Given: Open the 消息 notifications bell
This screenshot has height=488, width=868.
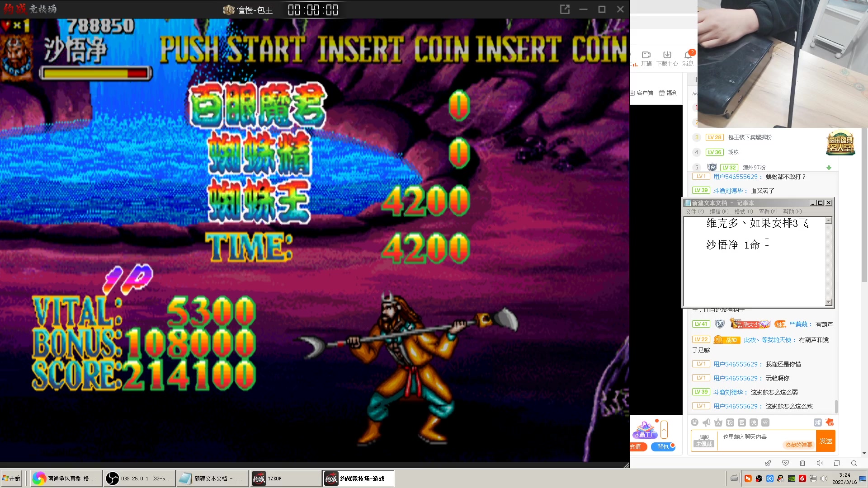Looking at the screenshot, I should 688,58.
